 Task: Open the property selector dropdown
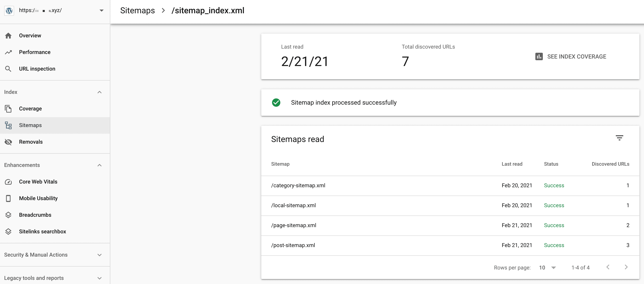click(x=101, y=11)
